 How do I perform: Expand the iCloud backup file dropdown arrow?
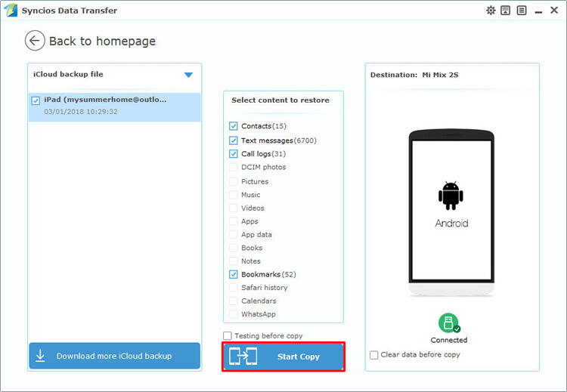click(188, 75)
